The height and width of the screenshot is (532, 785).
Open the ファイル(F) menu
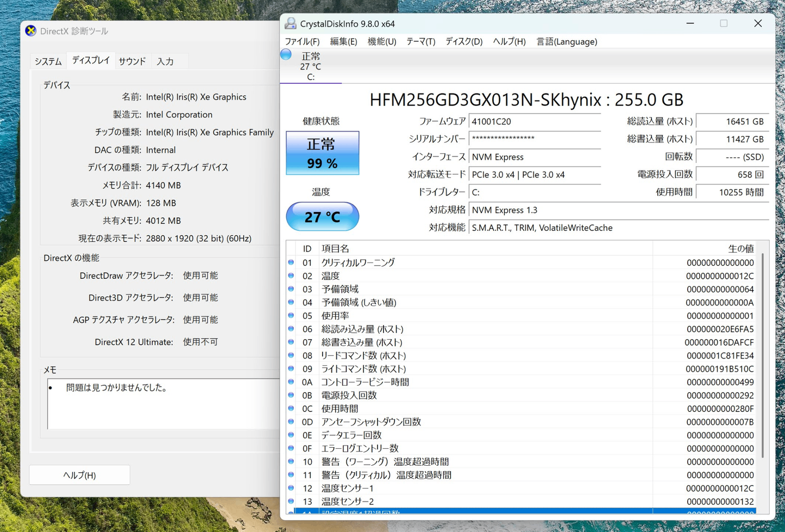302,41
